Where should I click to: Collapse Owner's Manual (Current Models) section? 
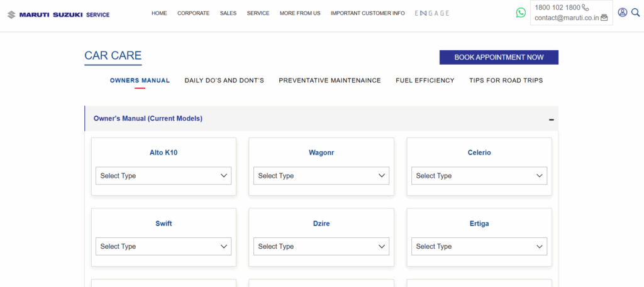click(551, 119)
